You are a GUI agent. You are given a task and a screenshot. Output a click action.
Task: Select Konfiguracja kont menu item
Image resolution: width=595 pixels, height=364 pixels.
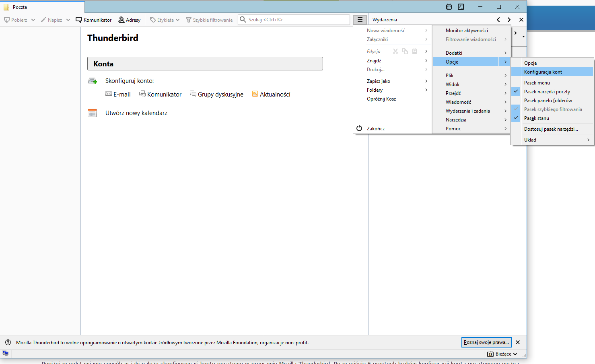[552, 72]
